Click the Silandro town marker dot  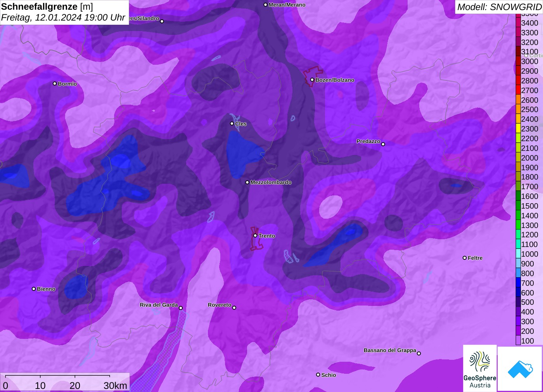click(x=162, y=21)
